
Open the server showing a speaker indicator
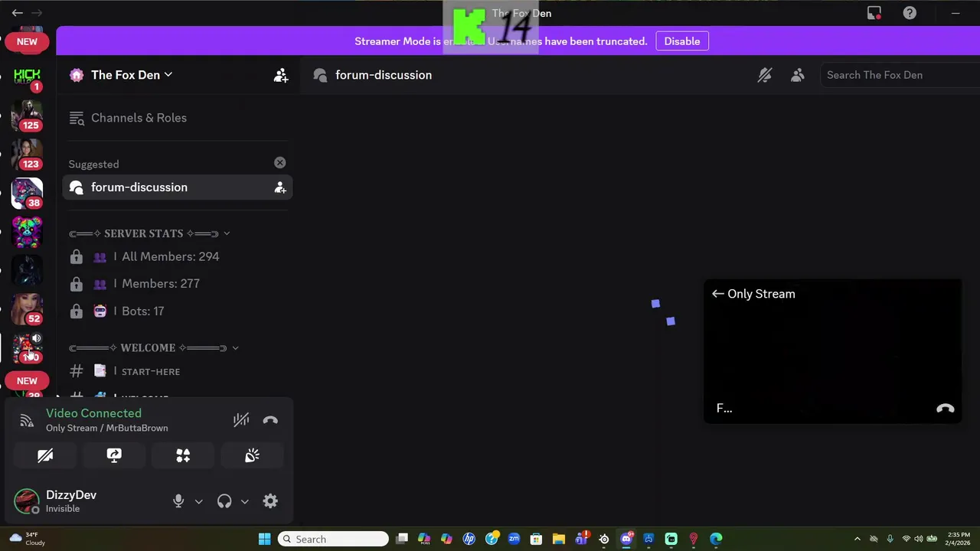point(27,348)
